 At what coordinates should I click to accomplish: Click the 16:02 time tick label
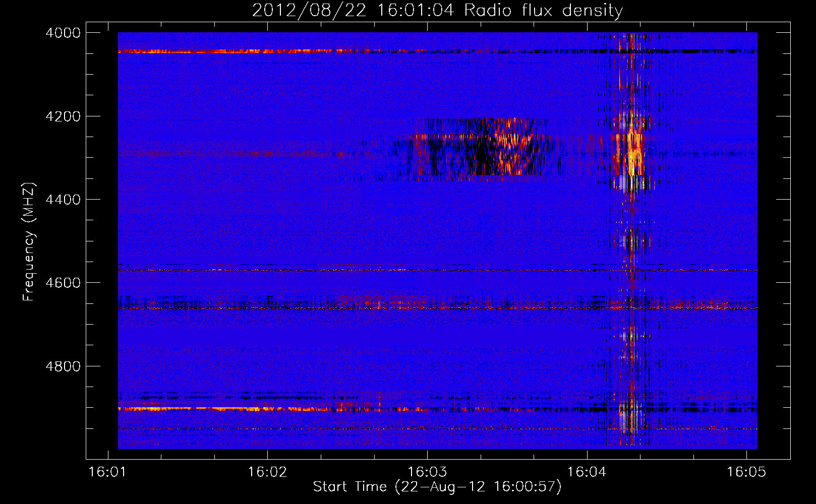pyautogui.click(x=267, y=472)
